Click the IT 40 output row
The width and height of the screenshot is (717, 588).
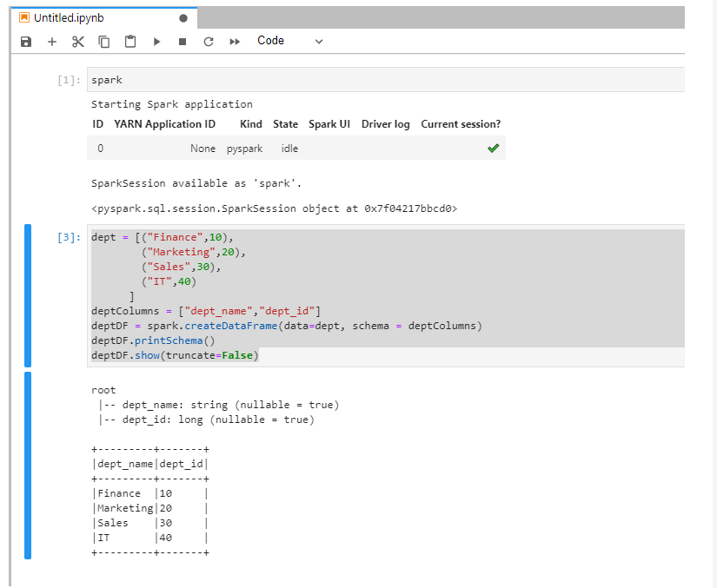coord(150,538)
